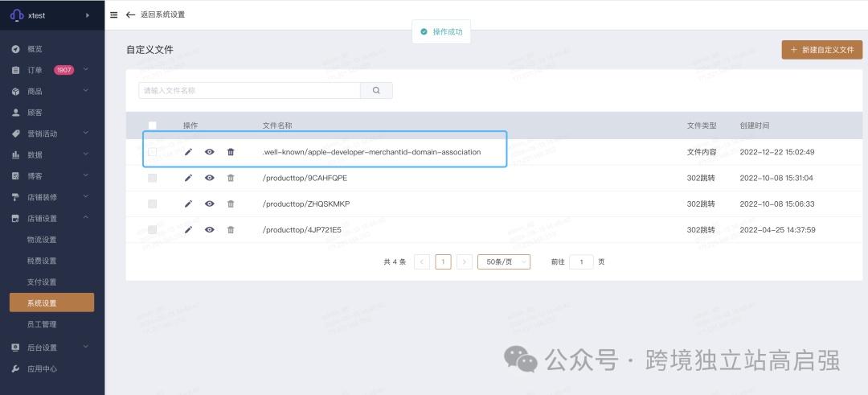Viewport: 868px width, 395px height.
Task: Click the 文件内容 type cell
Action: coord(702,152)
